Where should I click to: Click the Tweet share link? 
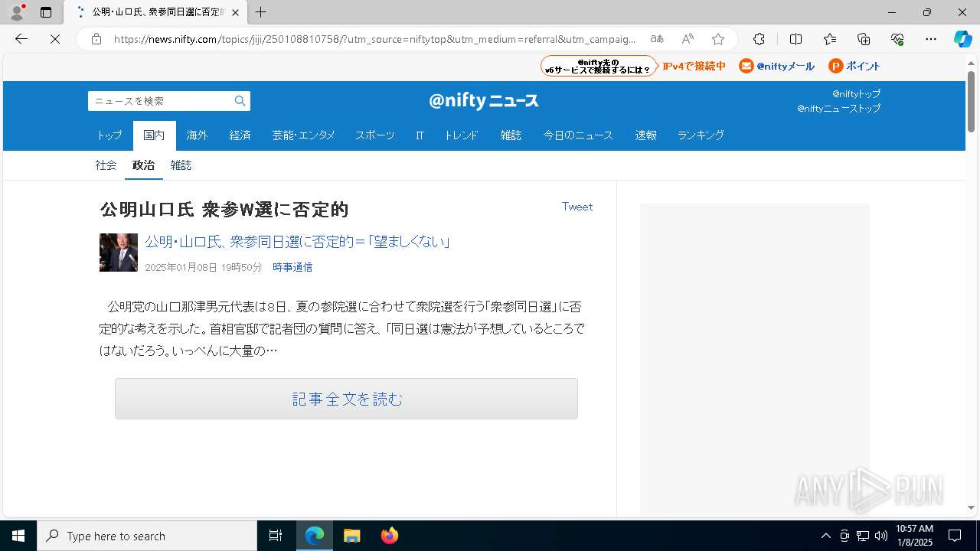pos(577,207)
